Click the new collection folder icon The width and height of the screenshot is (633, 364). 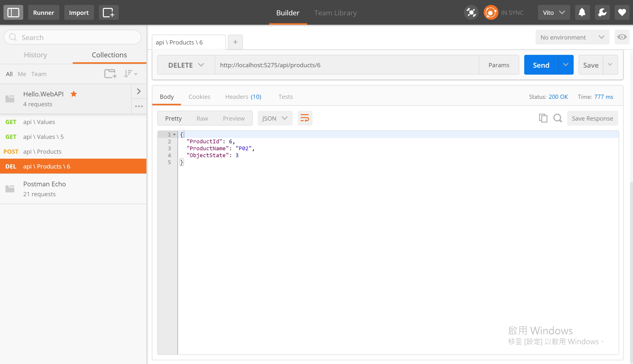110,74
